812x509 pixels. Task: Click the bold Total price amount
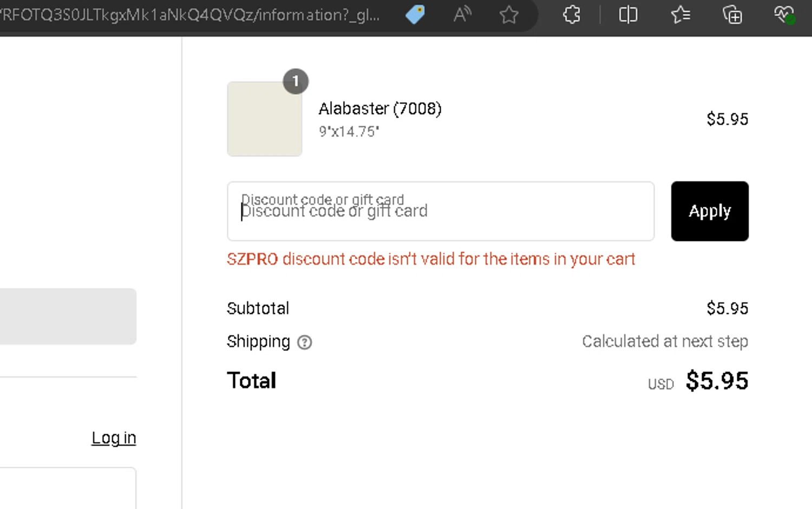[717, 381]
